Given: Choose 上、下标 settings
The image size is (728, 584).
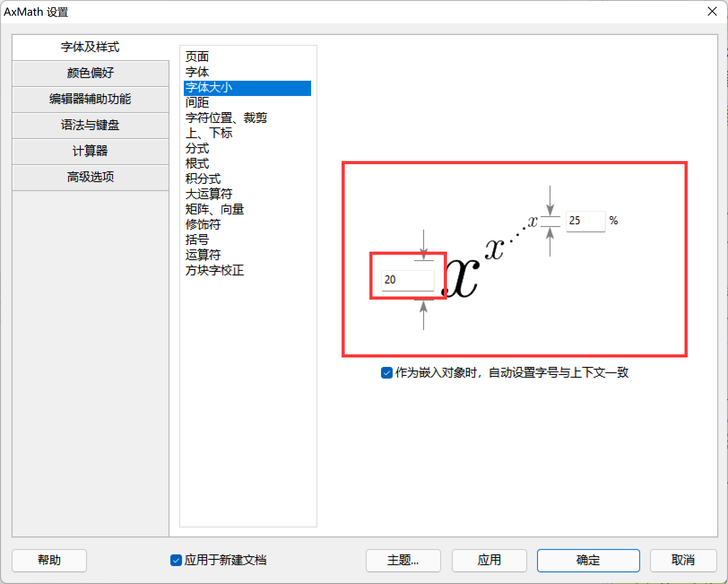Looking at the screenshot, I should pyautogui.click(x=209, y=133).
